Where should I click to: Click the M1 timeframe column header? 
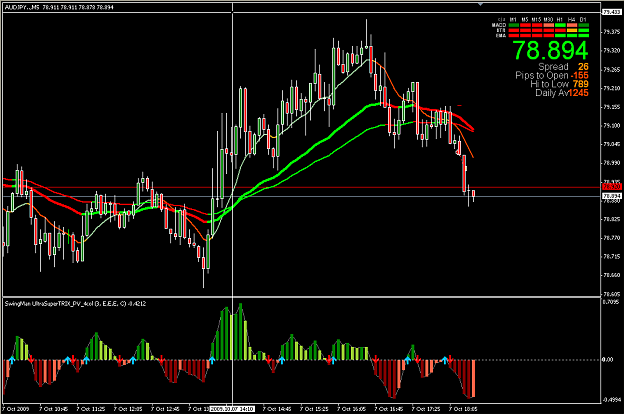click(x=513, y=20)
